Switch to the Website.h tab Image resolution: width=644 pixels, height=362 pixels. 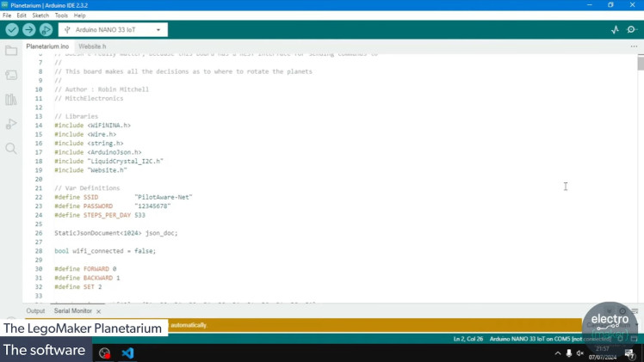(x=92, y=46)
